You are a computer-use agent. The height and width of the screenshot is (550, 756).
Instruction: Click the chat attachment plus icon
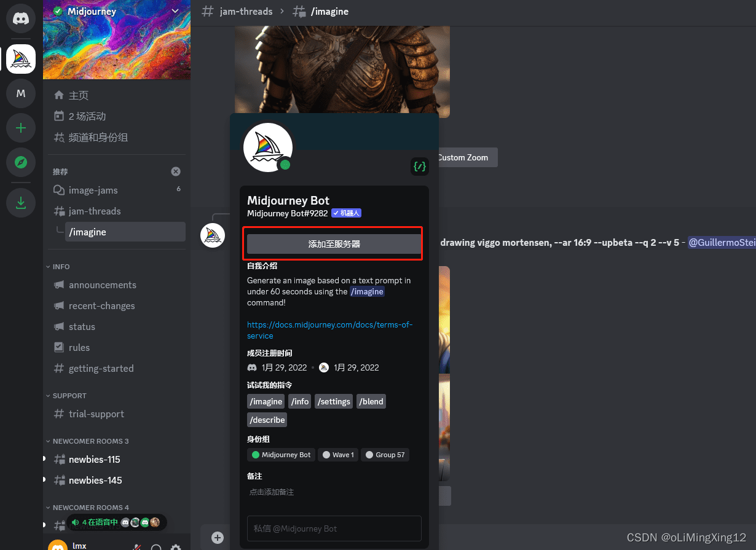[x=218, y=538]
